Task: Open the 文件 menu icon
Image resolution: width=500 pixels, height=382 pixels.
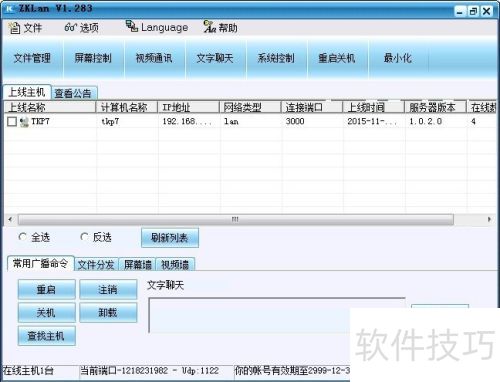Action: pyautogui.click(x=14, y=28)
